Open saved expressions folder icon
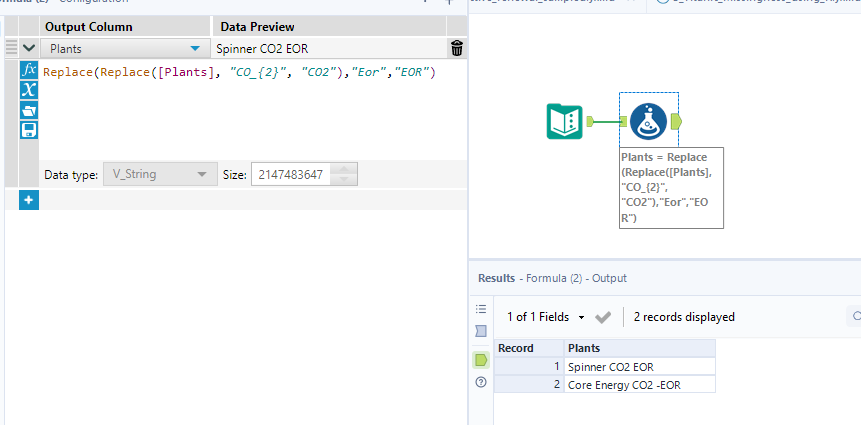Viewport: 861px width, 425px height. 29,110
